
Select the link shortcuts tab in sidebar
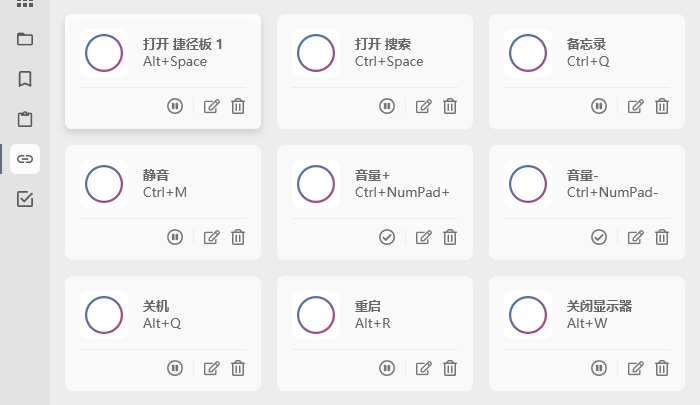pyautogui.click(x=25, y=159)
